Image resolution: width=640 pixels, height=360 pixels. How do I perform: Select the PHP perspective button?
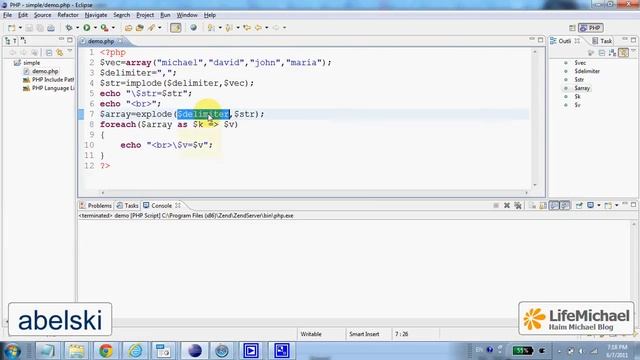(591, 28)
